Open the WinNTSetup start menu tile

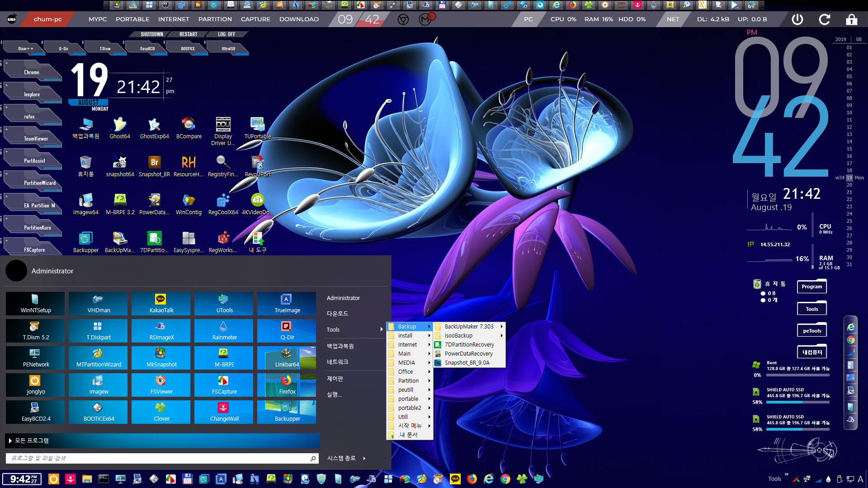point(35,304)
